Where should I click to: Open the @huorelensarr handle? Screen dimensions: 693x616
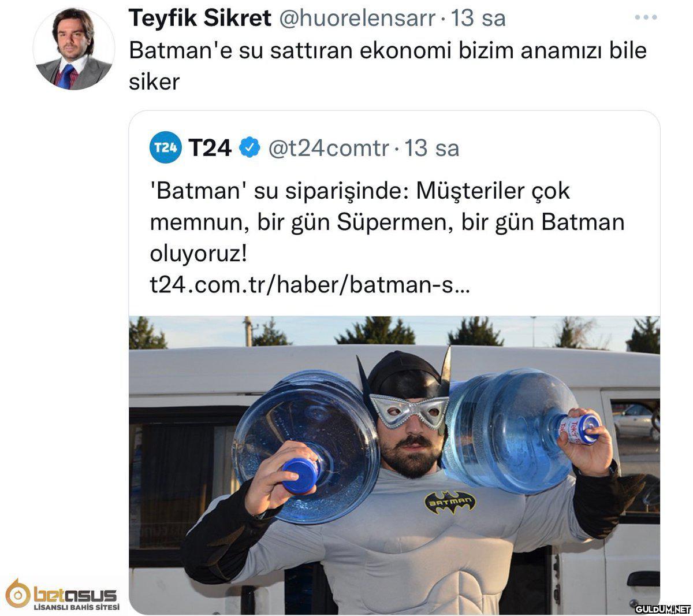pyautogui.click(x=357, y=19)
